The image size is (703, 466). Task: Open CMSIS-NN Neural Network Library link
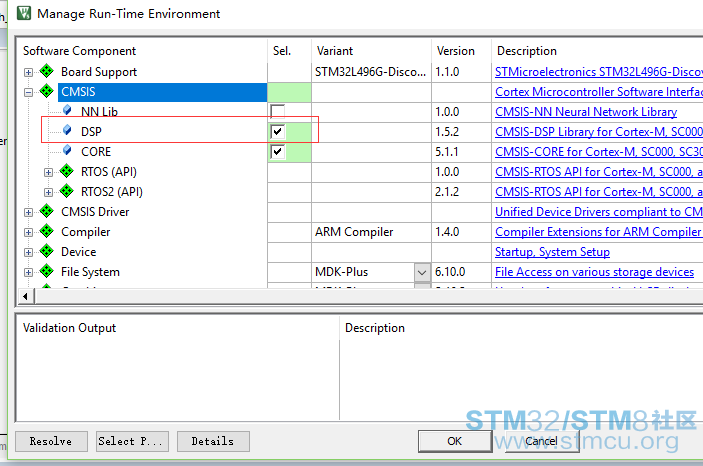(x=586, y=112)
